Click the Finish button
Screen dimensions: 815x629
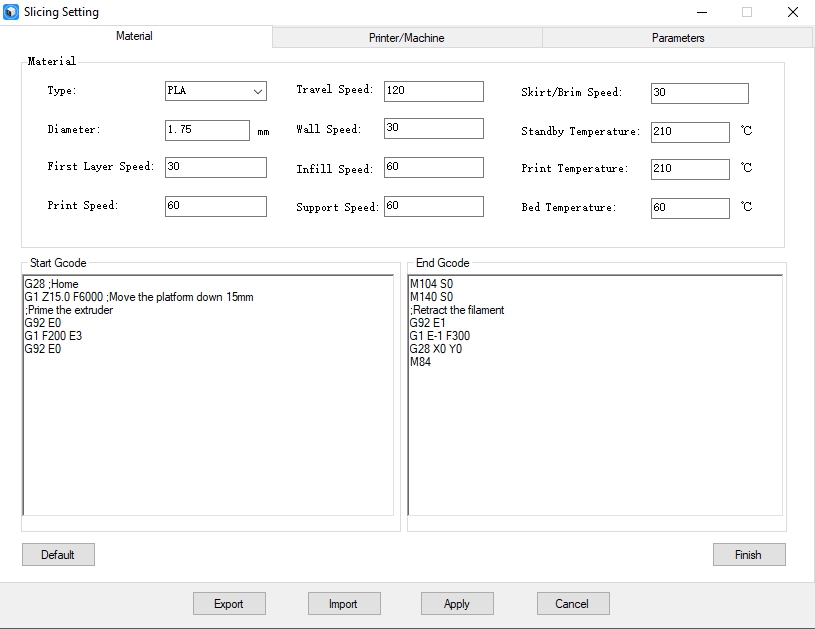[749, 555]
